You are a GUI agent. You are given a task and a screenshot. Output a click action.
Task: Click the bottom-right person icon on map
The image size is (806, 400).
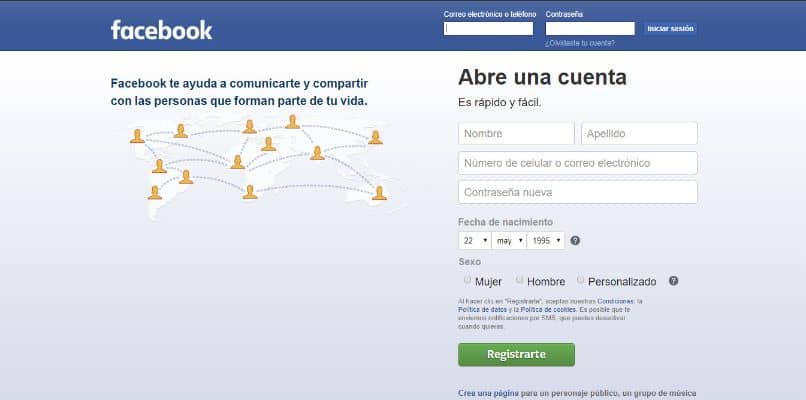tap(379, 193)
